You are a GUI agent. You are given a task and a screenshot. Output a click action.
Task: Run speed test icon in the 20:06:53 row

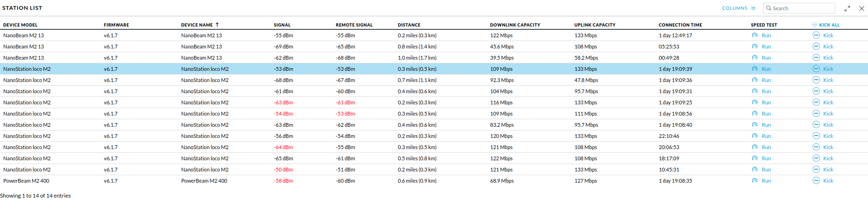tap(754, 147)
